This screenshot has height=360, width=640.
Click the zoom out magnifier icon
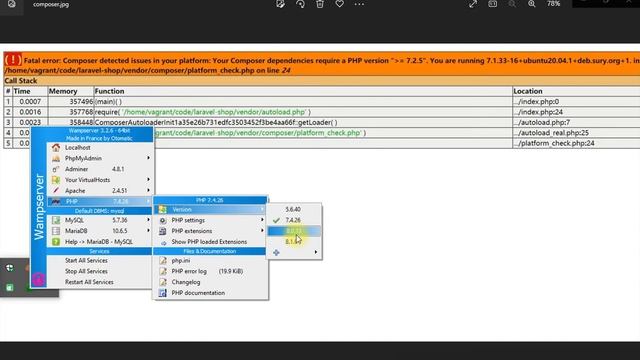point(512,4)
